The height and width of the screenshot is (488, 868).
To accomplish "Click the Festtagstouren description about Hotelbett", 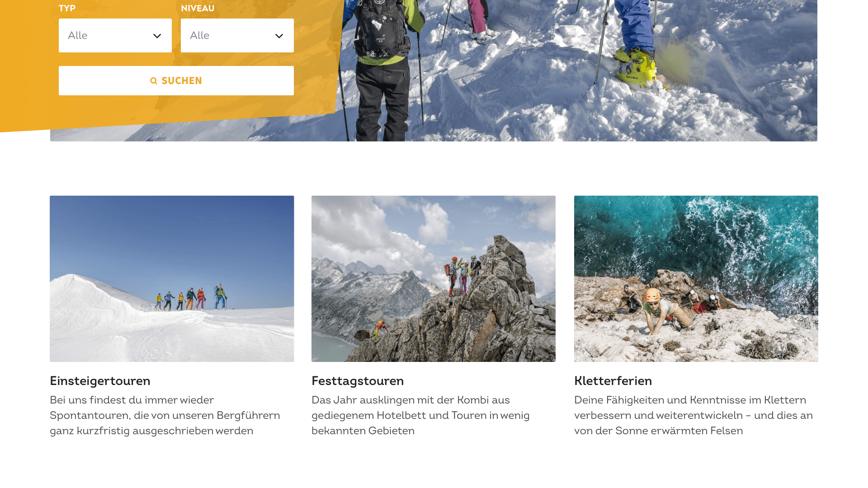I will pyautogui.click(x=420, y=416).
